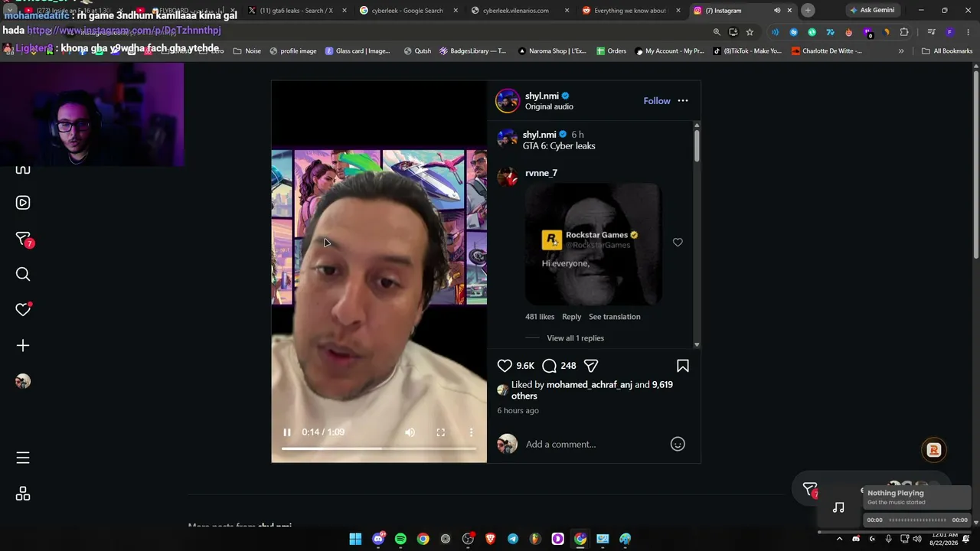Image resolution: width=980 pixels, height=551 pixels.
Task: Open the sidebar hamburger More menu
Action: tap(23, 458)
